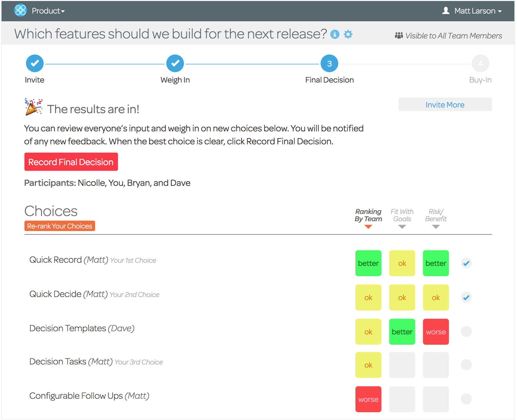This screenshot has height=420, width=517.
Task: Toggle the checkmark next to Quick Record
Action: 466,263
